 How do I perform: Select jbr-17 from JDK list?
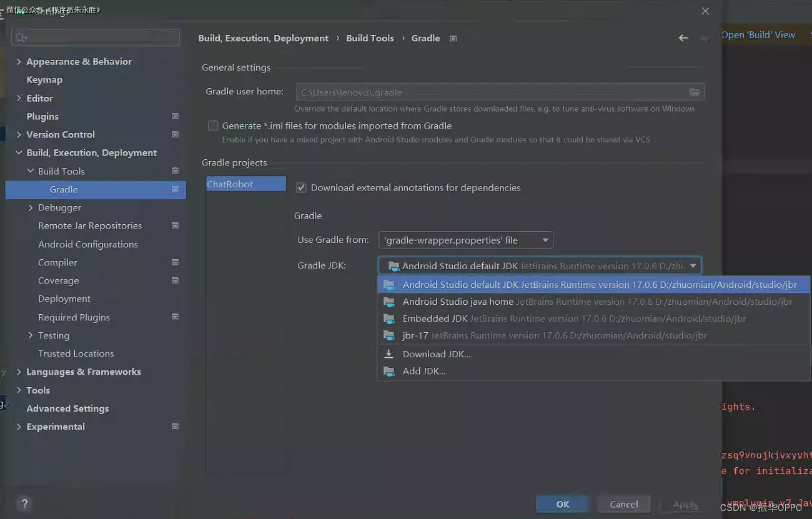[x=415, y=335]
